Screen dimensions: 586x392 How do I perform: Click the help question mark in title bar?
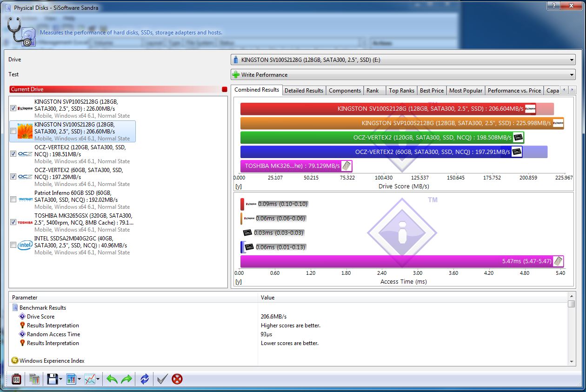click(x=553, y=6)
